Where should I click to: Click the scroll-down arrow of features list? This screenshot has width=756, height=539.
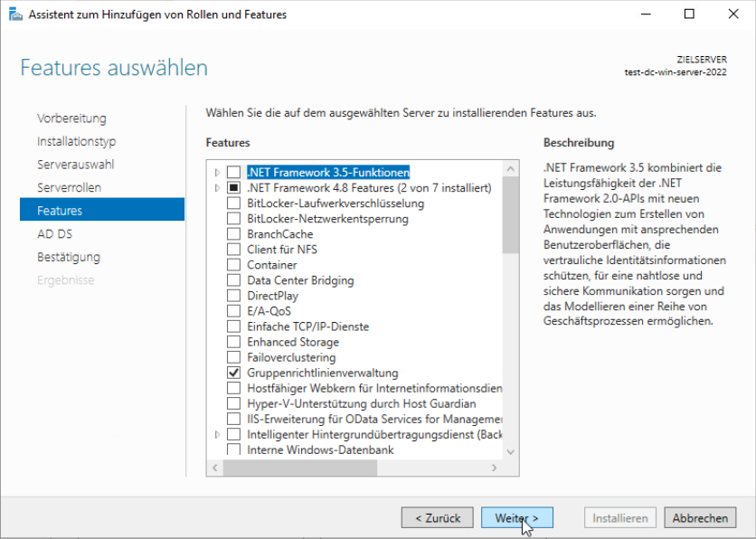pyautogui.click(x=511, y=452)
